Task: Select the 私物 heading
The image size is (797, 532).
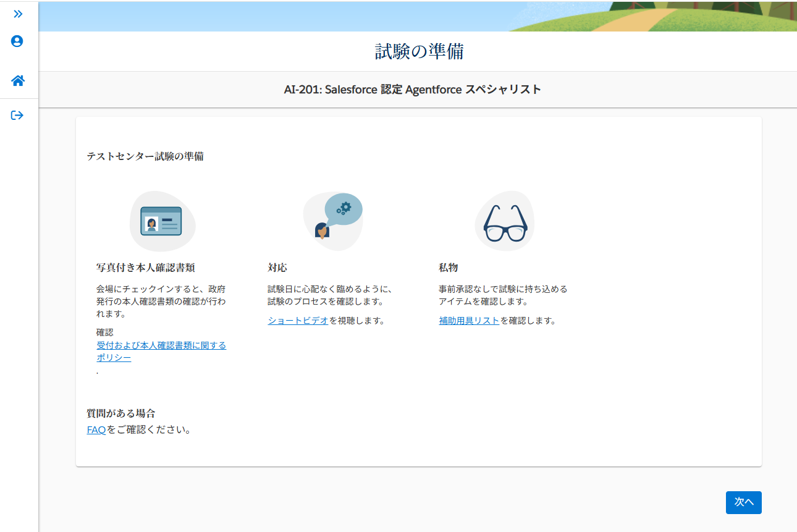Action: [449, 268]
